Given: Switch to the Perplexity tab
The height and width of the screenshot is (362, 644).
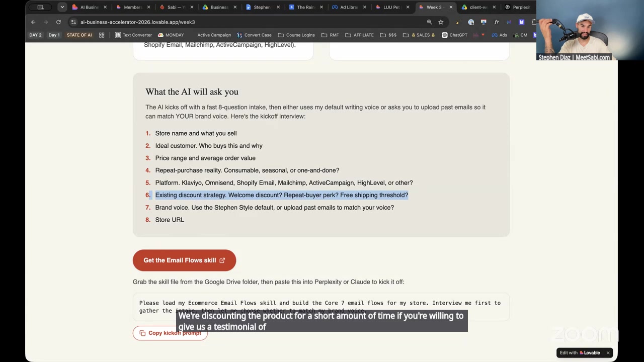Looking at the screenshot, I should pos(520,7).
